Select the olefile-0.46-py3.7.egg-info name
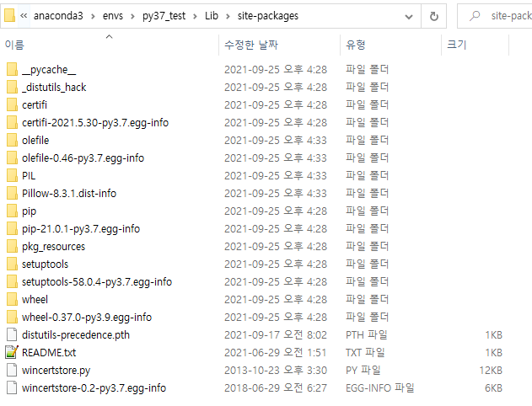The height and width of the screenshot is (406, 532). (x=83, y=158)
